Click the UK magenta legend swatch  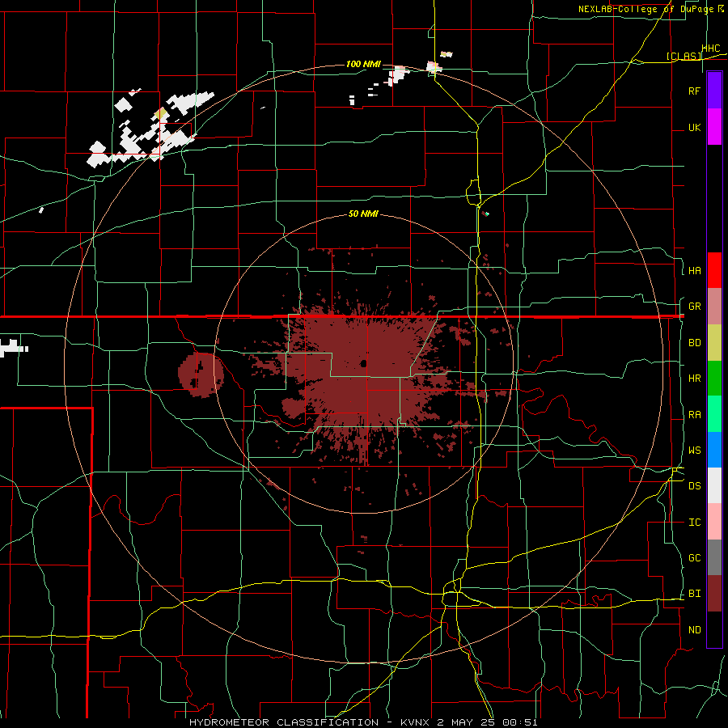(x=714, y=127)
